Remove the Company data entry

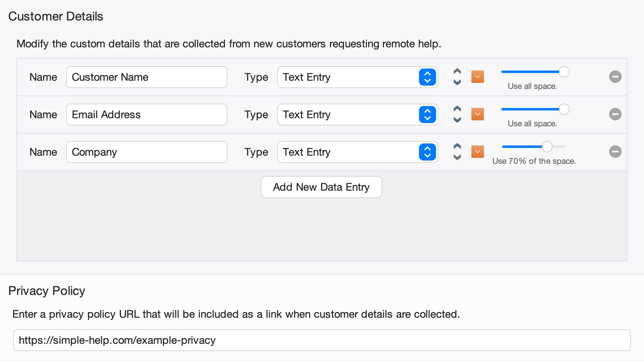(x=615, y=152)
